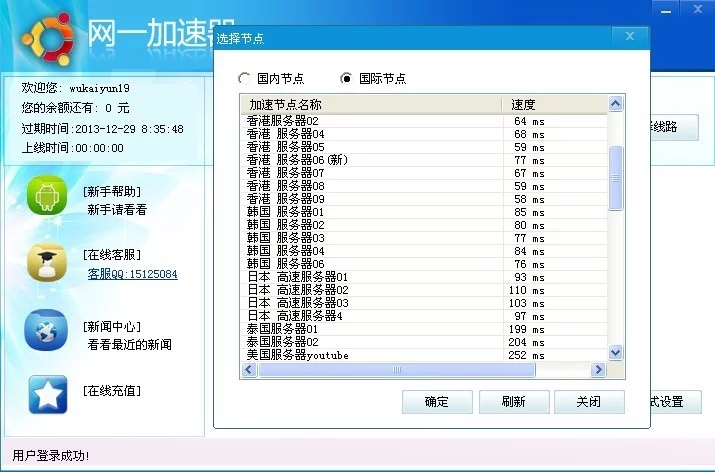Click the horizontal scrollbar thumb
The width and height of the screenshot is (715, 472).
tap(397, 369)
